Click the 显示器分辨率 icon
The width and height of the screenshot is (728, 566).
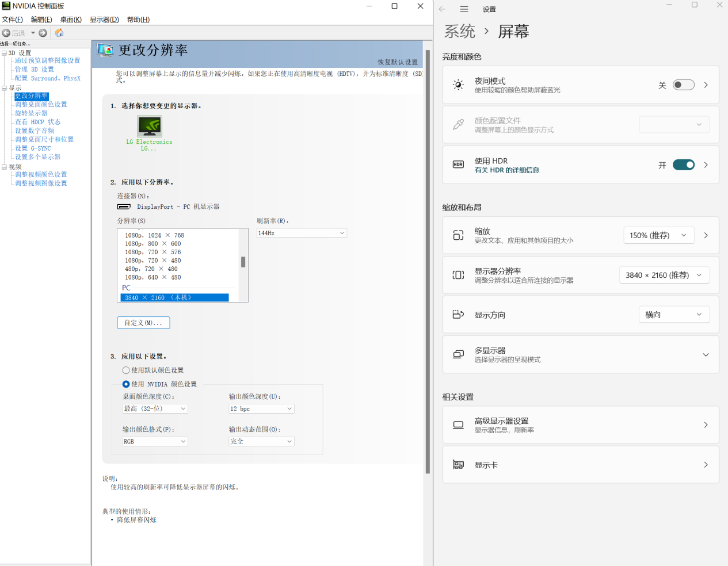(x=458, y=275)
